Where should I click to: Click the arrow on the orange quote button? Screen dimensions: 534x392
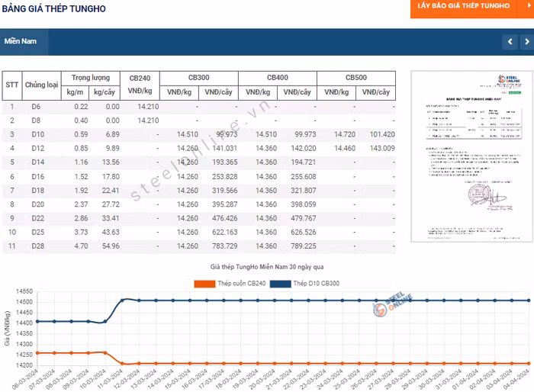[529, 6]
